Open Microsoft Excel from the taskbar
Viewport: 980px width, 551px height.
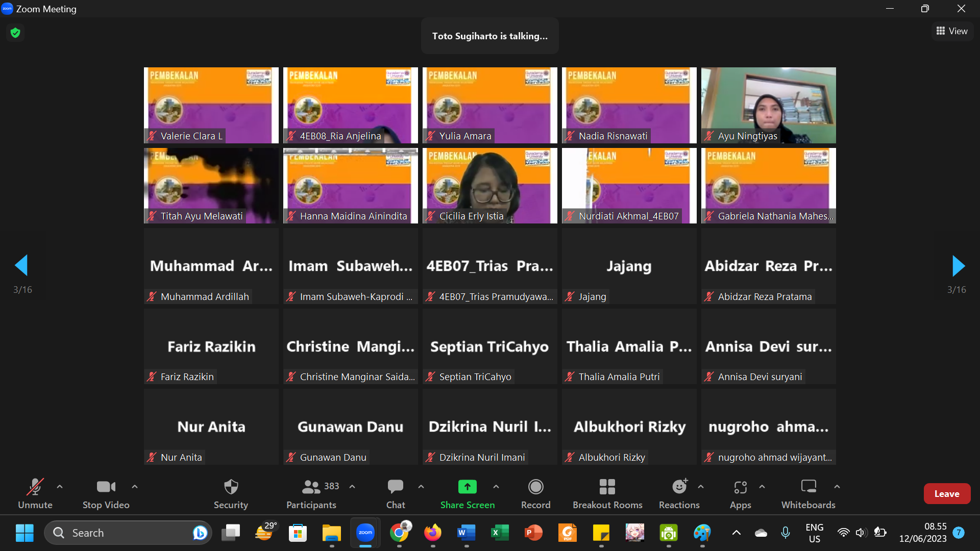click(x=500, y=533)
